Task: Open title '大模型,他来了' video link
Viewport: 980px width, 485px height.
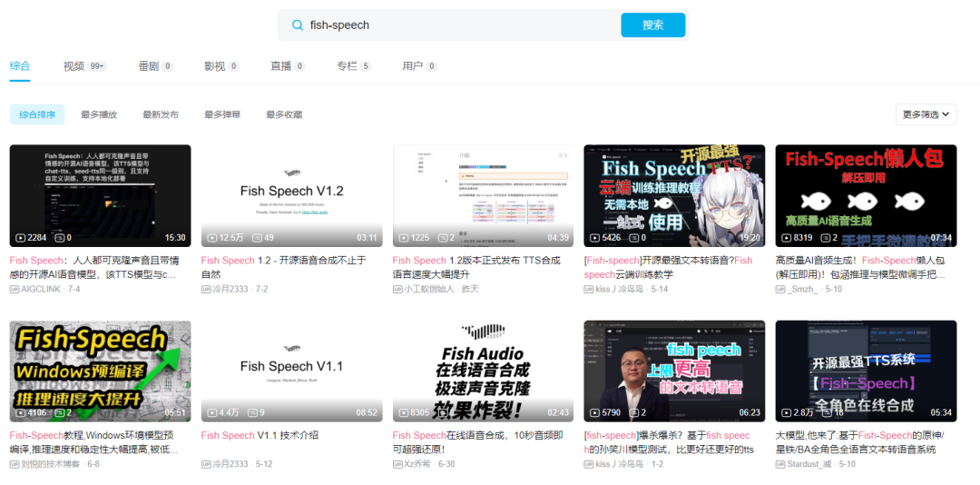Action: pos(860,442)
